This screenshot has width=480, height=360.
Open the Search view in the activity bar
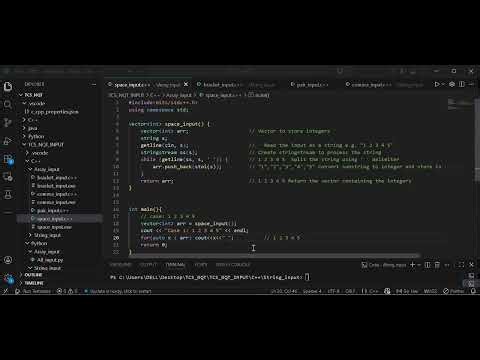click(8, 105)
